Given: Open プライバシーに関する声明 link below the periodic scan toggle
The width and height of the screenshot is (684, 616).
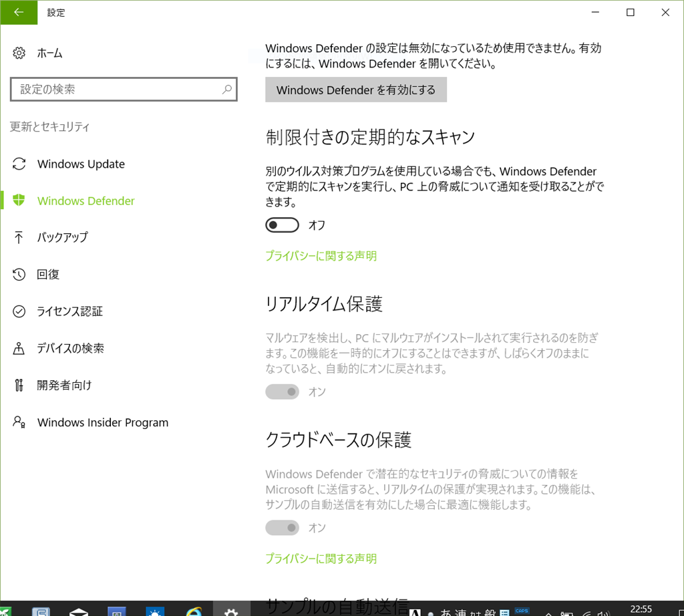Looking at the screenshot, I should click(x=321, y=256).
